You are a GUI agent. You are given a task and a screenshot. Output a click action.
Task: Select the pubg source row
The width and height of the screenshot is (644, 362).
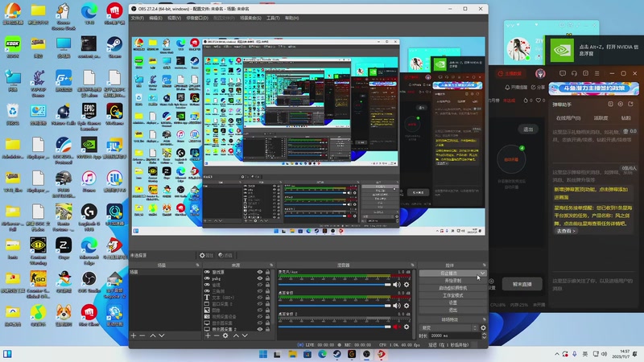pos(237,278)
